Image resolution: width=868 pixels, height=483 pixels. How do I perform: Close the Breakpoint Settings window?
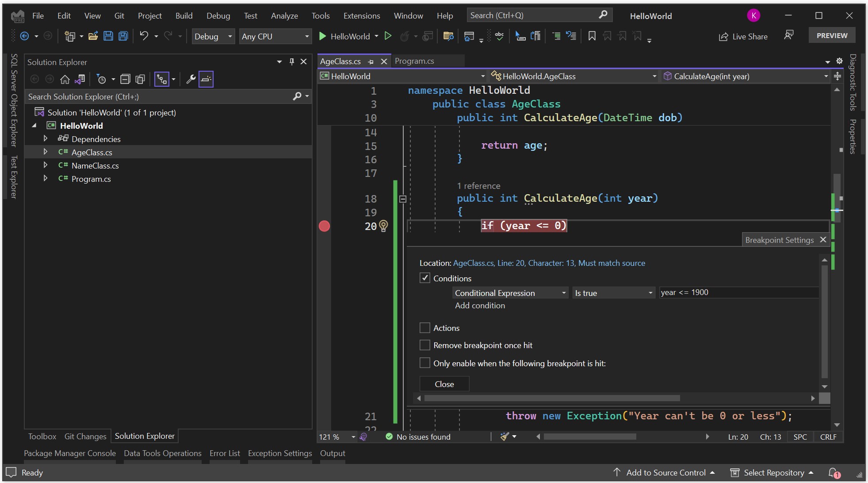pos(823,239)
